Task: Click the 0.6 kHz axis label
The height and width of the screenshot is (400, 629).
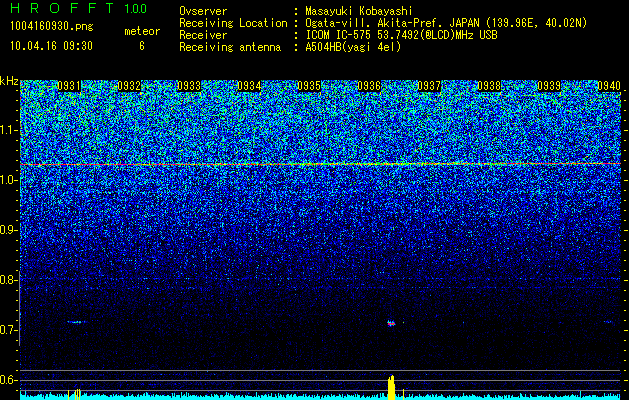Action: click(x=9, y=380)
